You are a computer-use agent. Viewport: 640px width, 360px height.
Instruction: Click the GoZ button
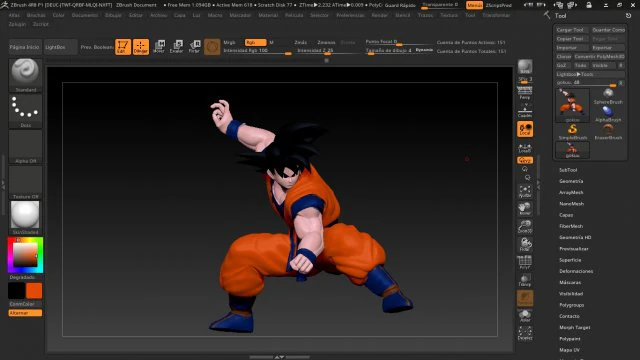tap(562, 66)
